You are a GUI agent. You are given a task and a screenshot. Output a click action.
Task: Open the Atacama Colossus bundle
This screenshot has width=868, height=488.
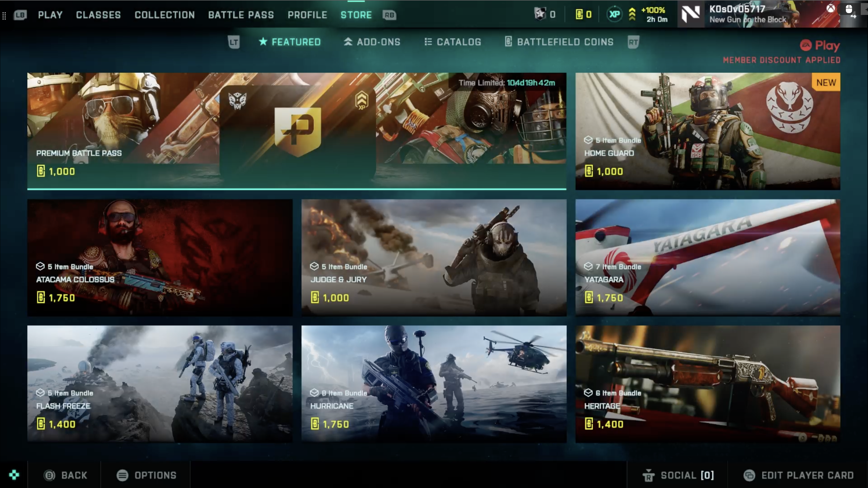[x=160, y=258]
